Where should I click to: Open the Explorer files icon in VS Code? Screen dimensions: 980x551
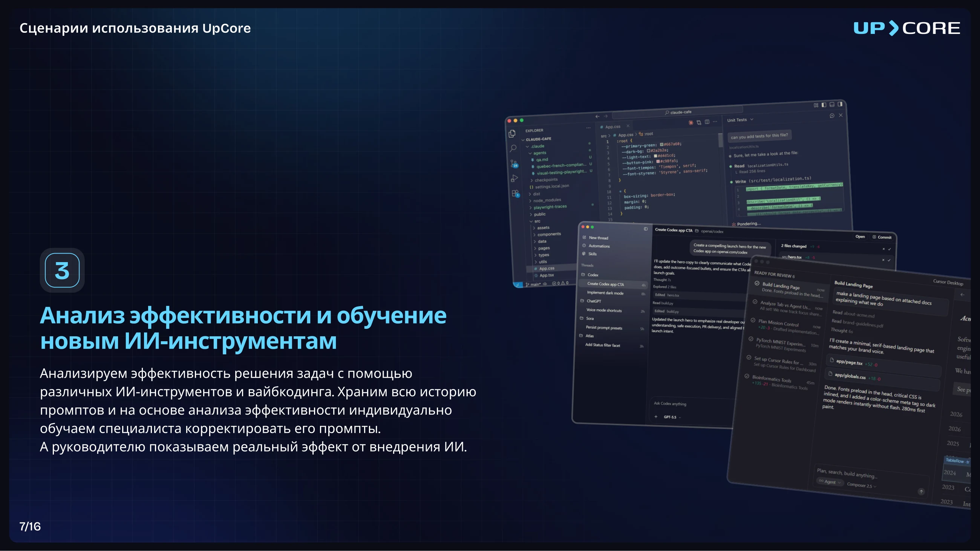(x=512, y=134)
